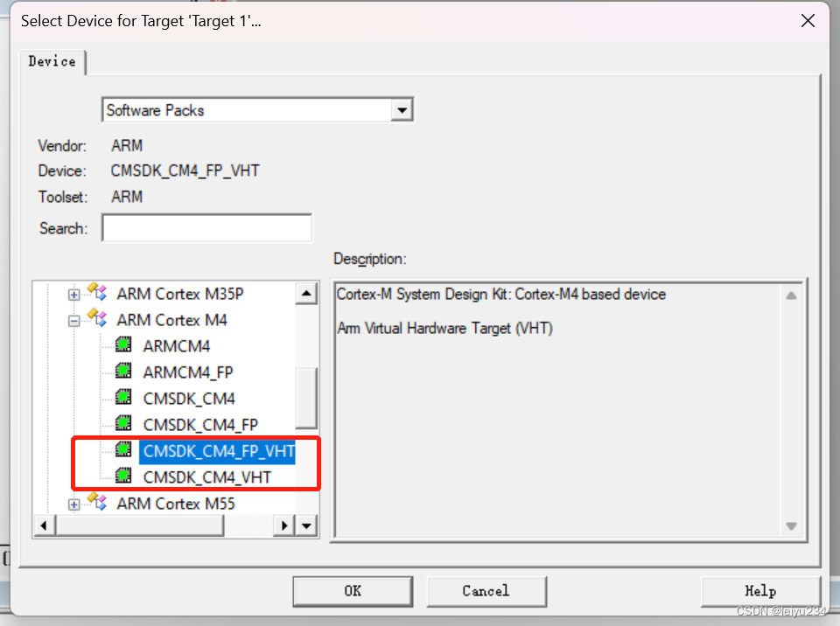
Task: Confirm device selection with OK
Action: (x=353, y=591)
